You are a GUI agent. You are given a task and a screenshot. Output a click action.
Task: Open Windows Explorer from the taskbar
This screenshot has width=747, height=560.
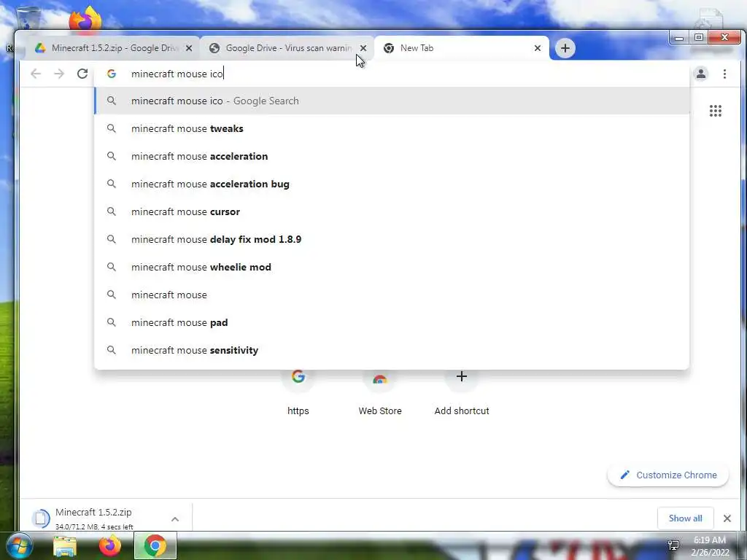point(65,546)
